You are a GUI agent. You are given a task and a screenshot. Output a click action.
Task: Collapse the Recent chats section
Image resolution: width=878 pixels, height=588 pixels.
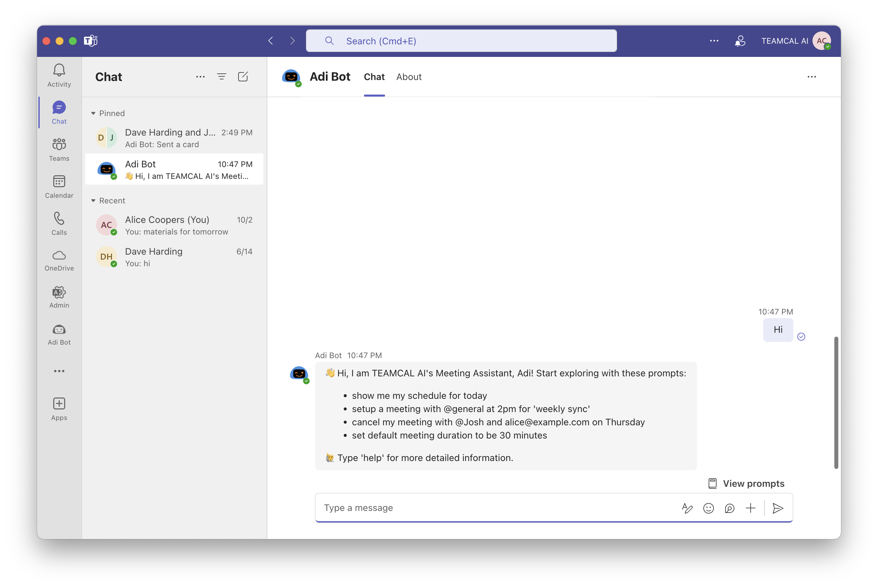pyautogui.click(x=93, y=201)
